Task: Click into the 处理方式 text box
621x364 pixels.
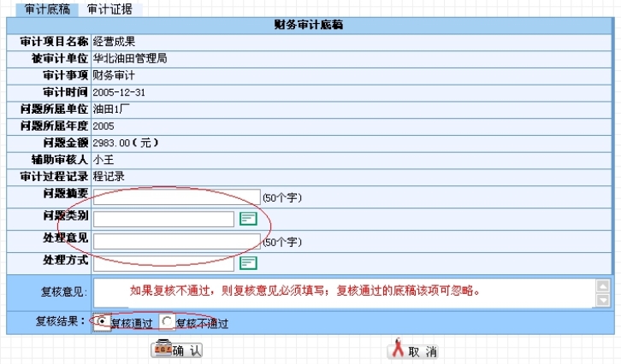Action: (x=163, y=262)
